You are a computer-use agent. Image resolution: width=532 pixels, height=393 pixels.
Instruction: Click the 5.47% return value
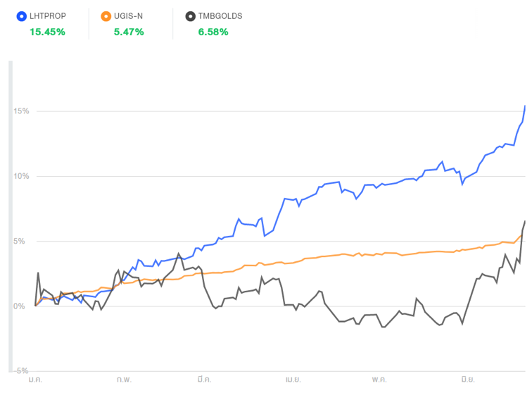click(x=129, y=32)
